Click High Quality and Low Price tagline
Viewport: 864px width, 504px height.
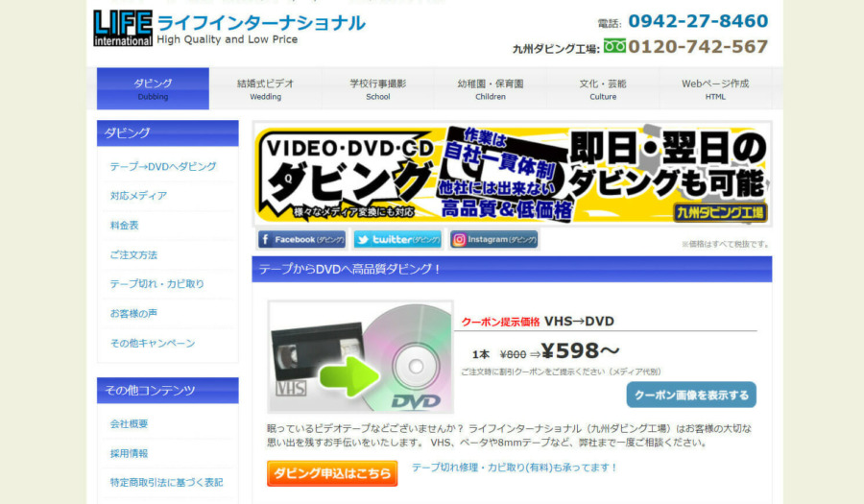coord(227,39)
